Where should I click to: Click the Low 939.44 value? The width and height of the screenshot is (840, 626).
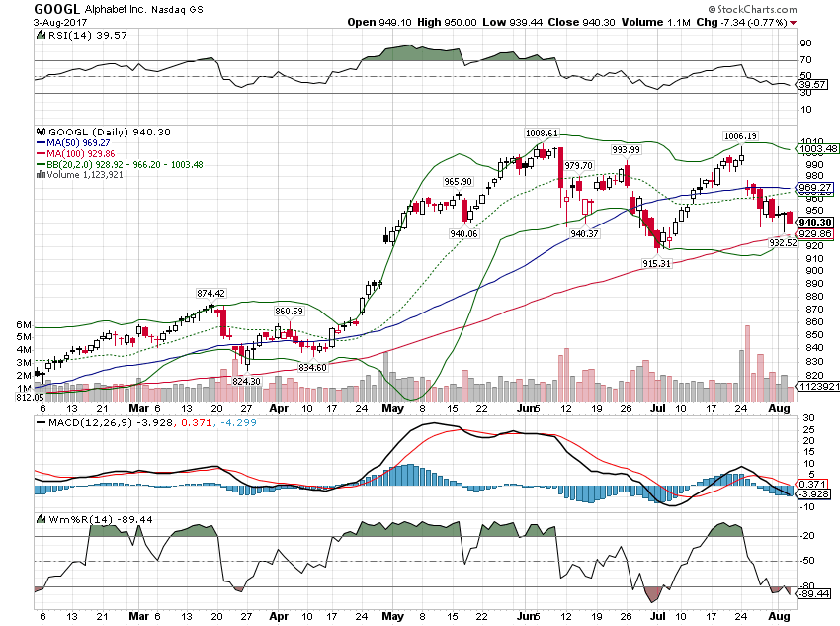pyautogui.click(x=512, y=22)
